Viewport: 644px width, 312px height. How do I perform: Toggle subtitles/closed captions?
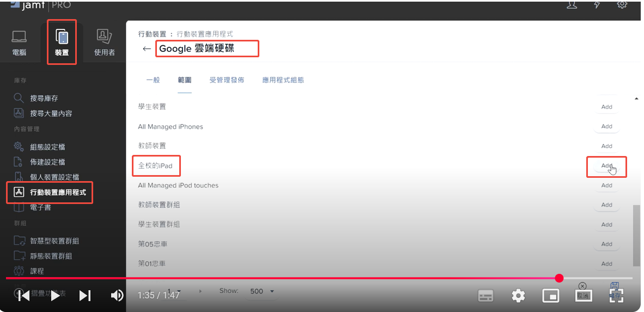coord(486,296)
